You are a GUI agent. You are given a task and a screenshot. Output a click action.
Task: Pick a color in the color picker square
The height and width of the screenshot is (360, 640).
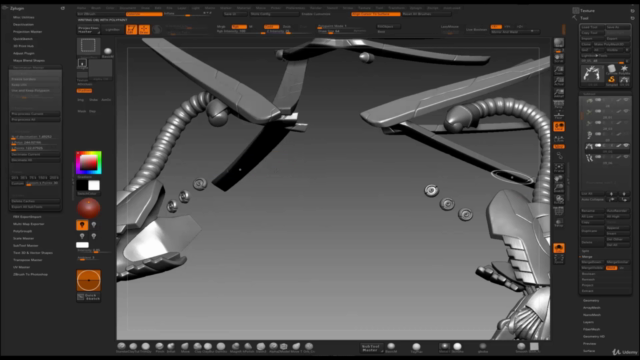pos(89,163)
